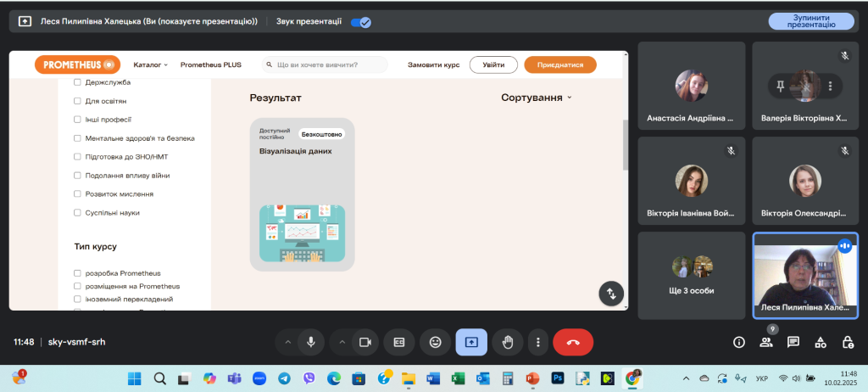Open chat with everyone panel
Image resolution: width=868 pixels, height=392 pixels.
(793, 342)
